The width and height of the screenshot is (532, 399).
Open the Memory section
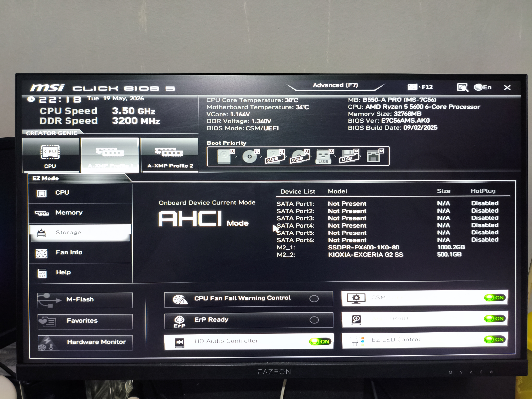pyautogui.click(x=81, y=213)
